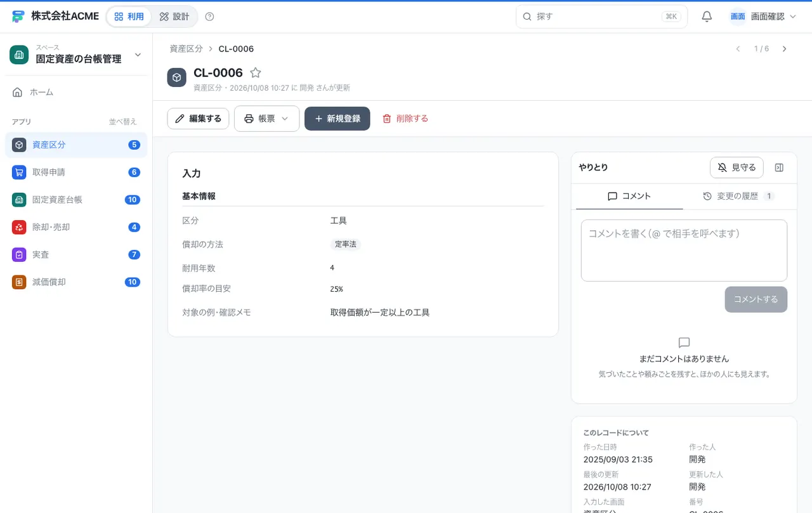Click the 固定資産の台帳管理 space icon
The height and width of the screenshot is (513, 812).
pos(19,55)
